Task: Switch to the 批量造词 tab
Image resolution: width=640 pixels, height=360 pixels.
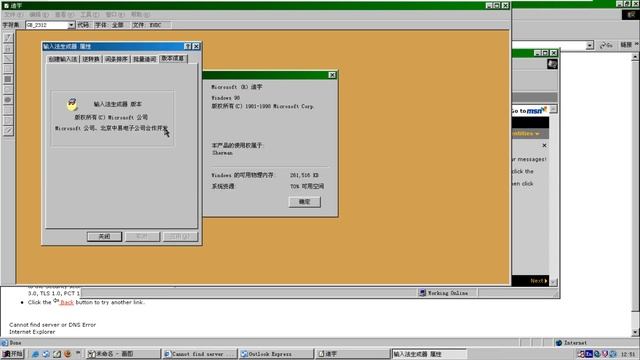Action: click(x=144, y=59)
